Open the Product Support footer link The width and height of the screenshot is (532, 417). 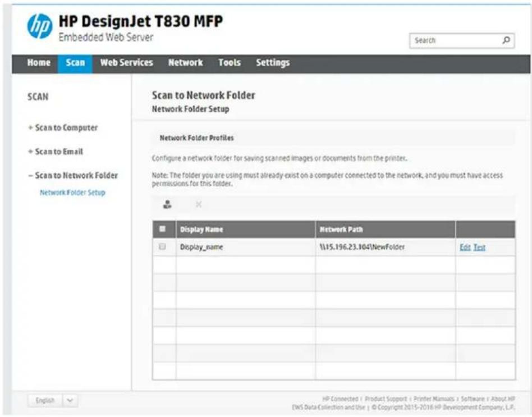386,399
